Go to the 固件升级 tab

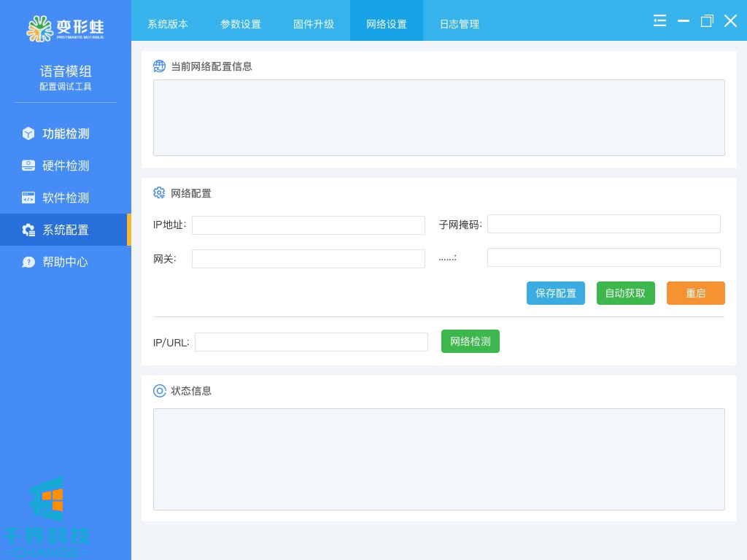(x=314, y=24)
